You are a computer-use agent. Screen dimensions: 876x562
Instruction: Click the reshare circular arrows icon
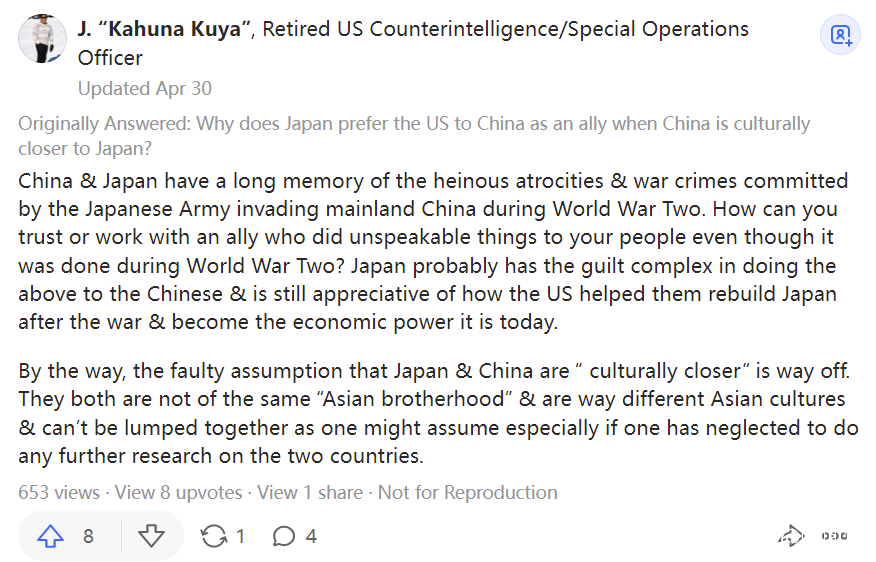coord(213,537)
